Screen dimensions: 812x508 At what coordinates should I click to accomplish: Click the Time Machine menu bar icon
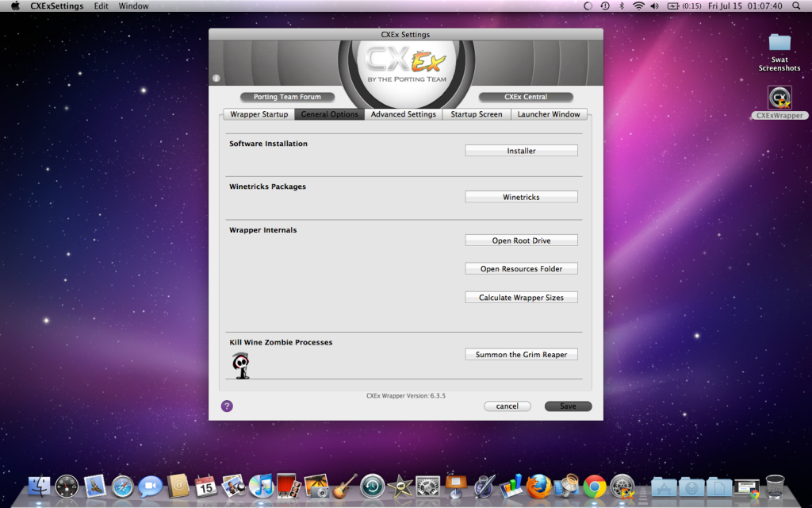point(605,6)
